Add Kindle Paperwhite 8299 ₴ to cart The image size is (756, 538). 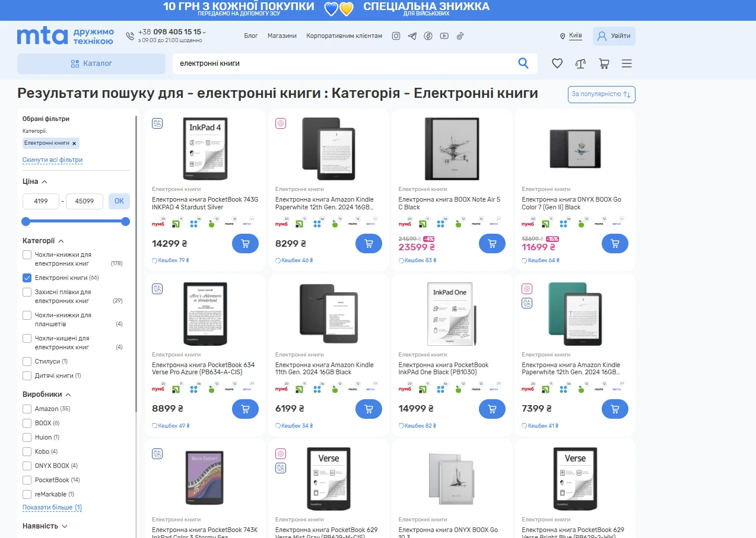pos(369,244)
